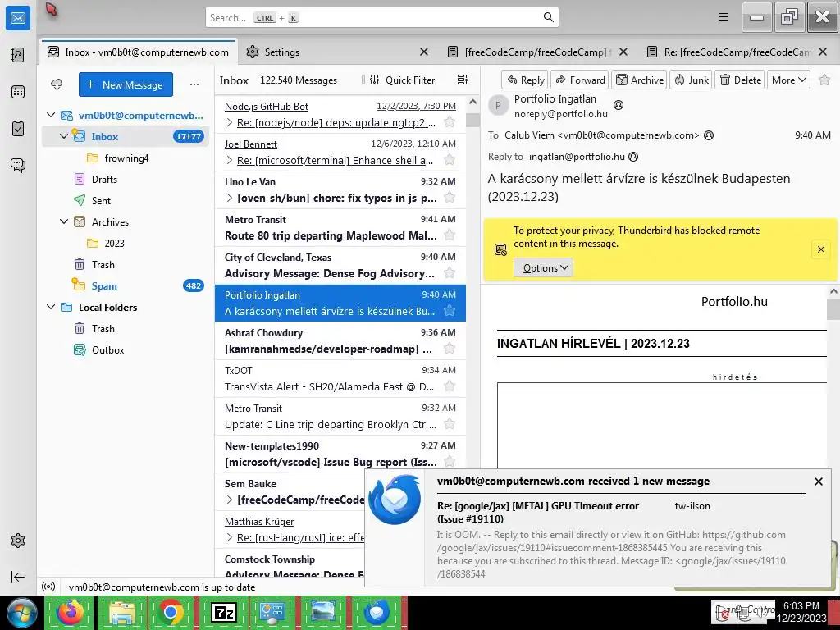Star the New-templates1990 vscode message
The width and height of the screenshot is (840, 630).
click(x=450, y=461)
